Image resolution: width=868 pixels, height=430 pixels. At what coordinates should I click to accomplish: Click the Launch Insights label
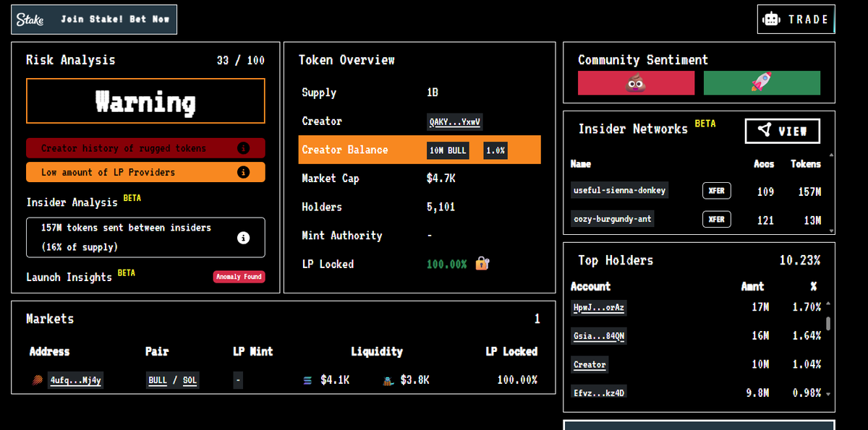click(x=69, y=278)
